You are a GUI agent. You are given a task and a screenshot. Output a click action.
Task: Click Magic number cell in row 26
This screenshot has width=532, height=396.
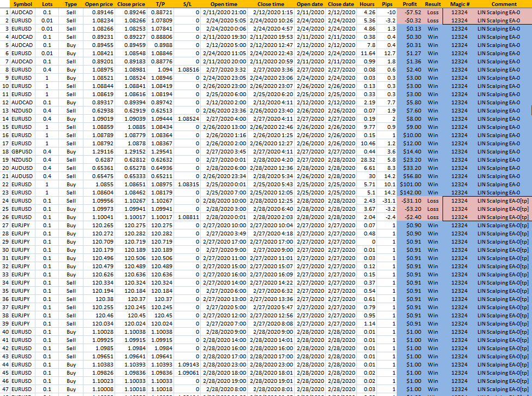[460, 217]
